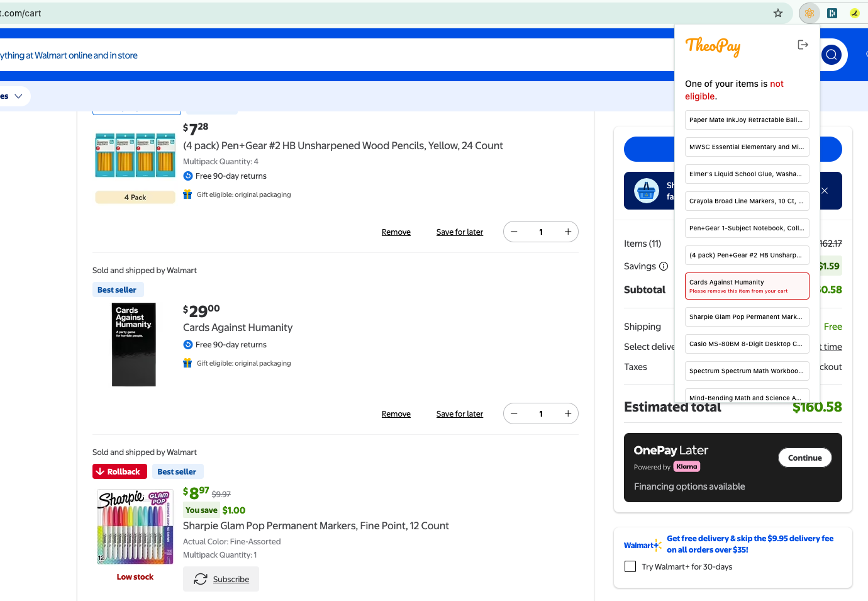
Task: Open Cards Against Humanity product title
Action: coord(238,327)
